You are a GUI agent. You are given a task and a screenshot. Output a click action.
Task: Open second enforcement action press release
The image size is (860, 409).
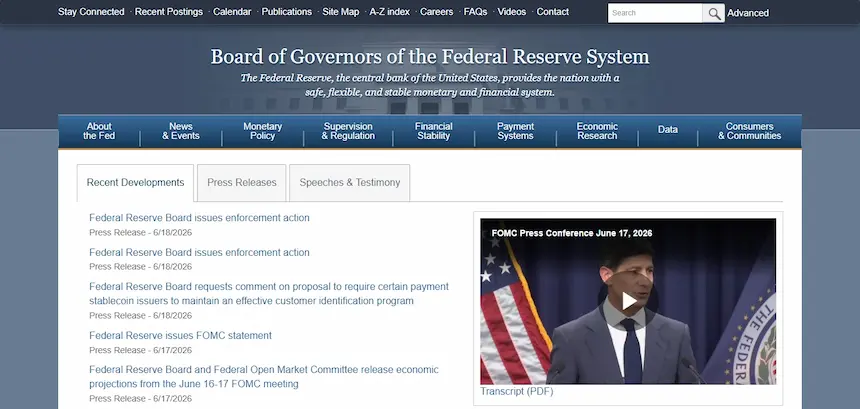(x=199, y=252)
